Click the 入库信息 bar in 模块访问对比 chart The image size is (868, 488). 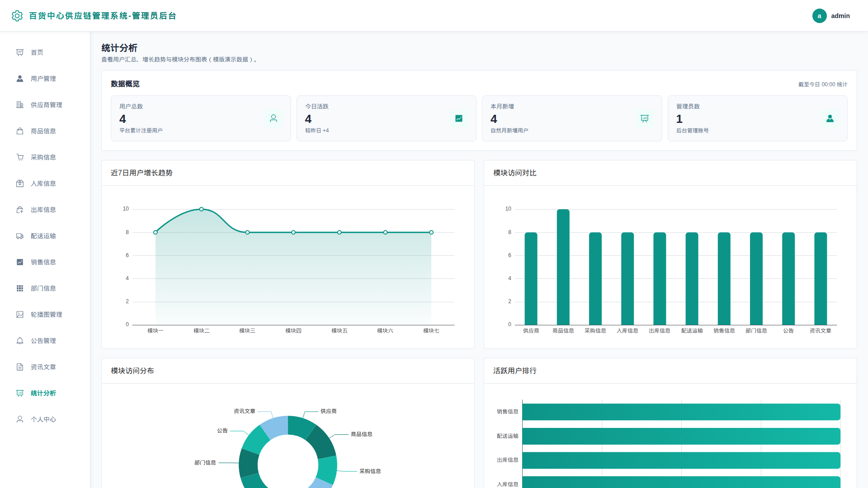(627, 278)
